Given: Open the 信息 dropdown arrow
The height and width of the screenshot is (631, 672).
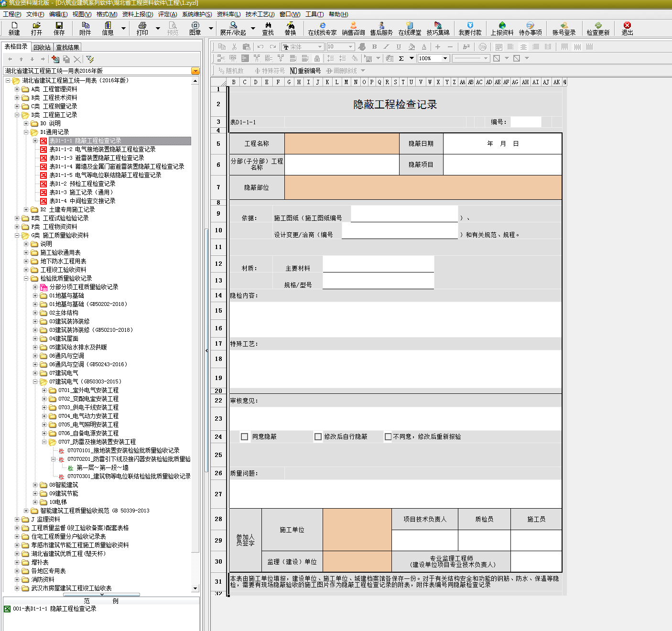Looking at the screenshot, I should coord(123,29).
